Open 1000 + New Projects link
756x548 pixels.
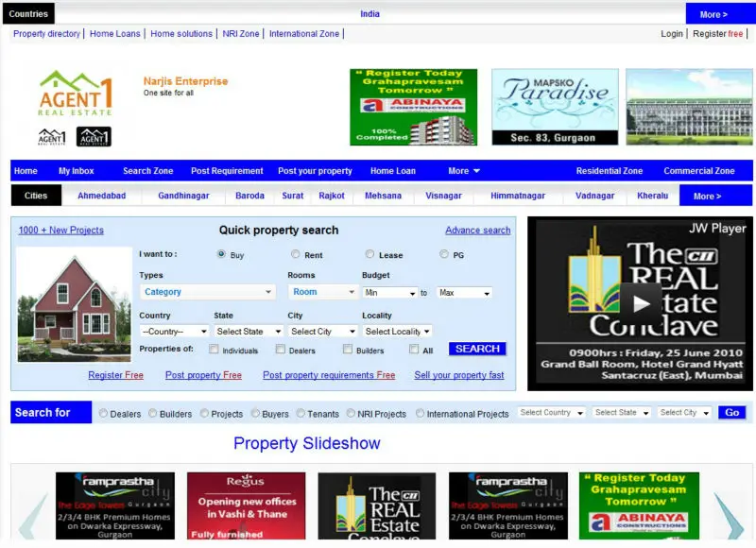pos(61,231)
